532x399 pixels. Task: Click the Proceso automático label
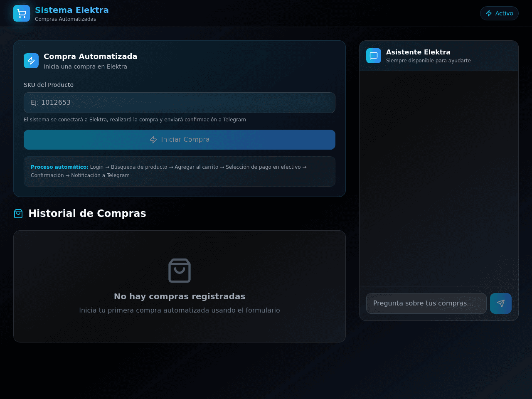[x=59, y=167]
